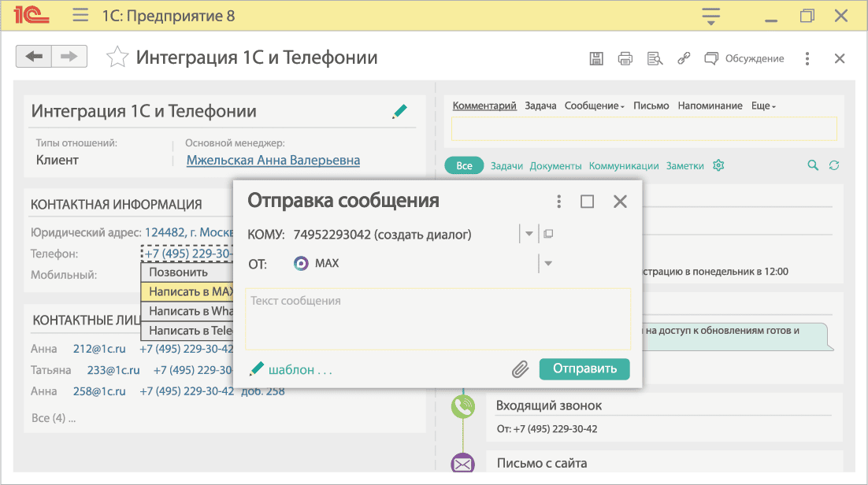The image size is (868, 485).
Task: Open the 1C main hamburger menu
Action: [x=80, y=15]
